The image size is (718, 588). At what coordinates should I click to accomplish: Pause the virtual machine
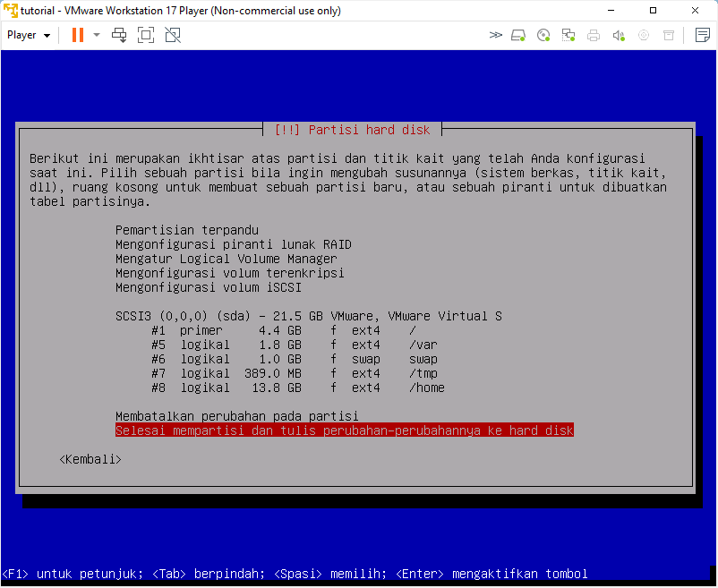click(78, 35)
